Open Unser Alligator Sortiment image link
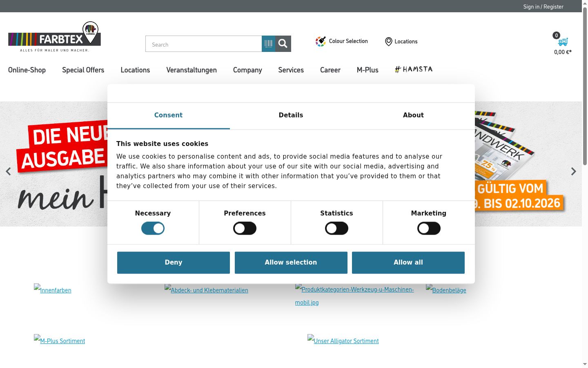The width and height of the screenshot is (588, 368). pos(343,340)
